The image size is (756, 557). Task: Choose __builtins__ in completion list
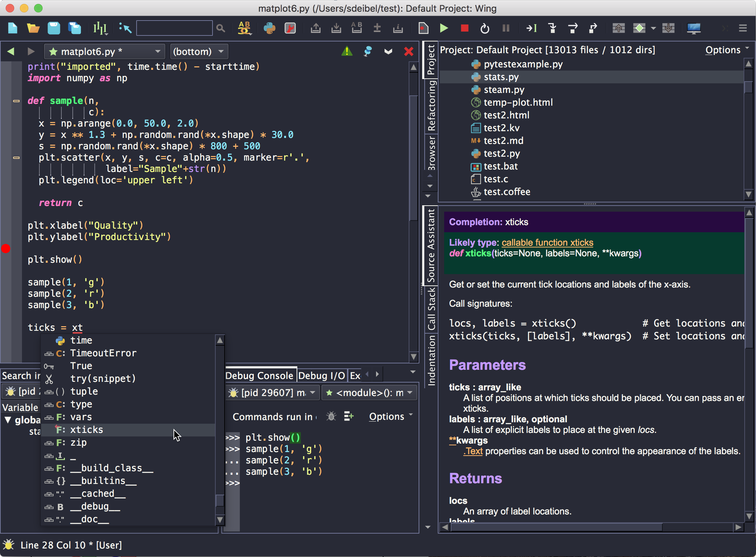128,481
